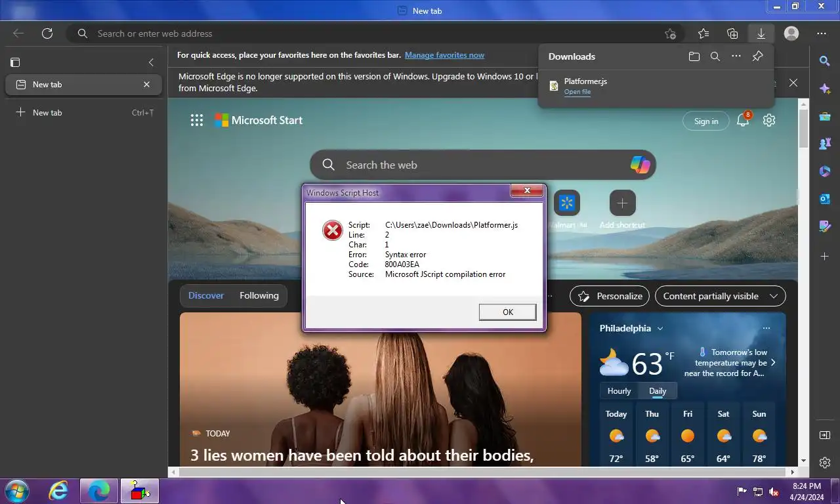Click the vertical scrollbar down arrow

point(803,461)
